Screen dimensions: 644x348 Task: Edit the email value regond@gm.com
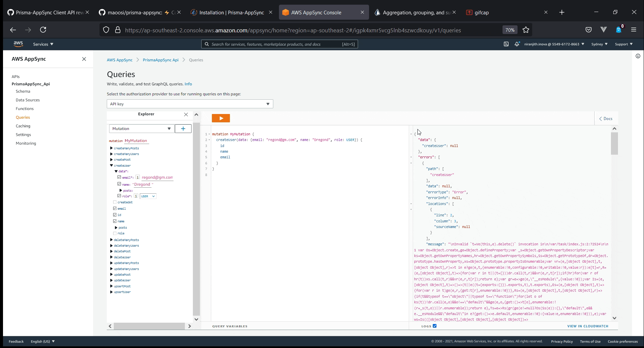(157, 177)
